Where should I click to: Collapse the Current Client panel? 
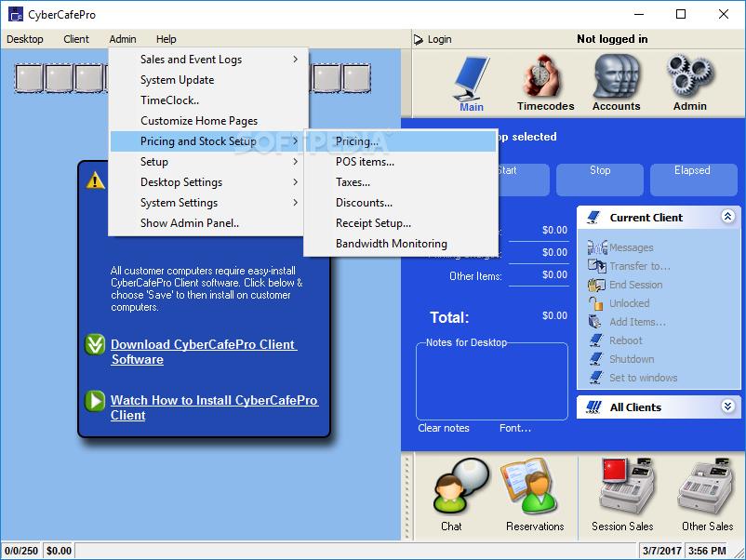[727, 217]
